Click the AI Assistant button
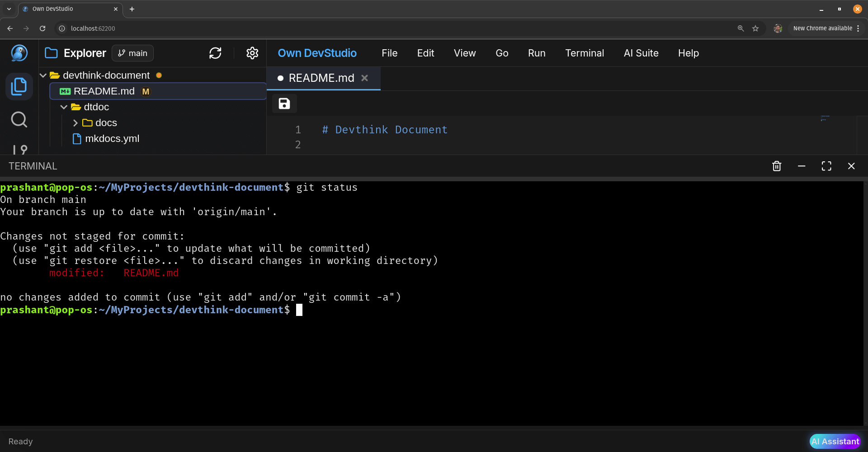 [835, 441]
